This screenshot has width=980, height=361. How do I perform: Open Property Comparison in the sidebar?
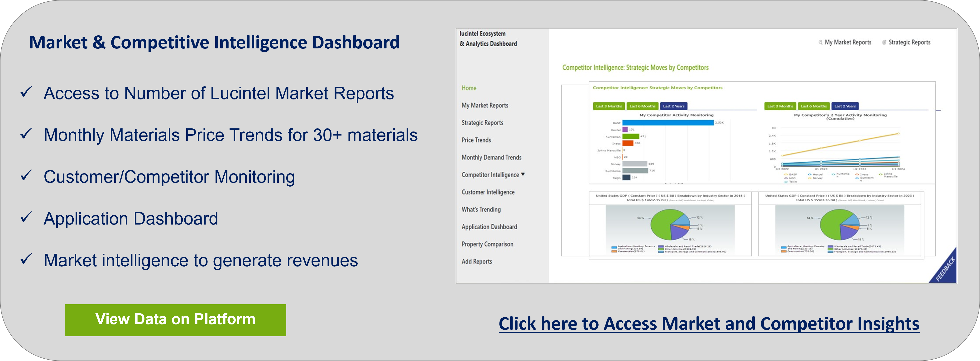click(487, 244)
